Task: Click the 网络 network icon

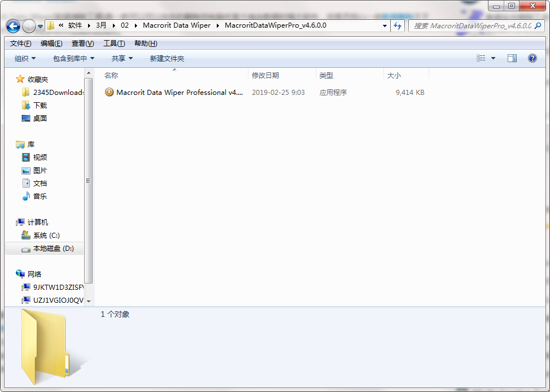Action: (x=20, y=274)
